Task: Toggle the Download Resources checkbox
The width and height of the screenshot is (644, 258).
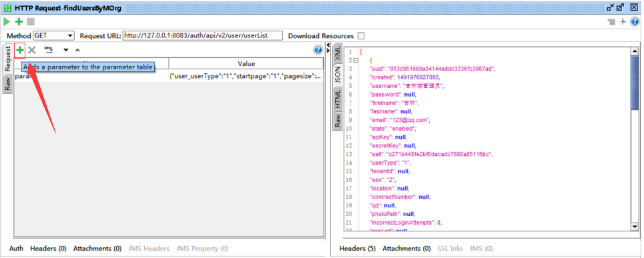Action: coord(361,36)
